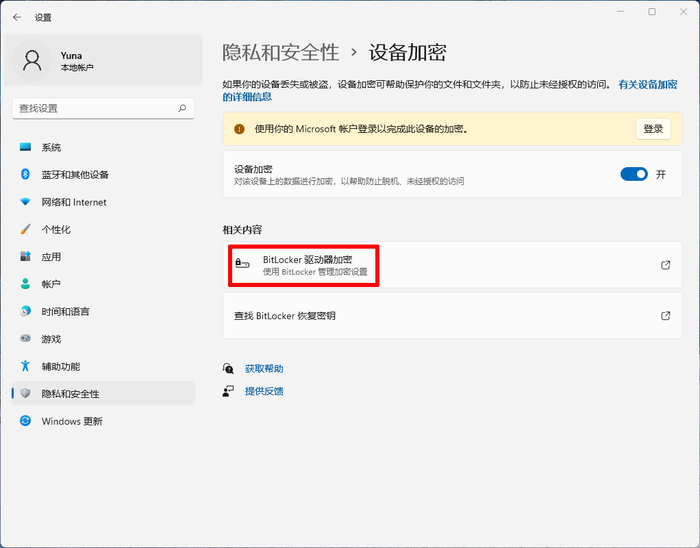Click the 提供反馈 link
The height and width of the screenshot is (548, 700).
pos(264,391)
